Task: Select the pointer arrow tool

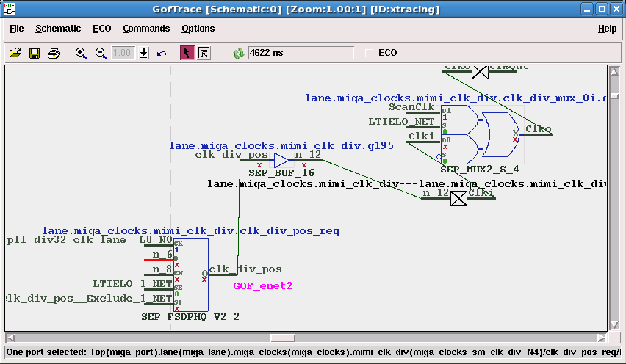Action: coord(187,53)
